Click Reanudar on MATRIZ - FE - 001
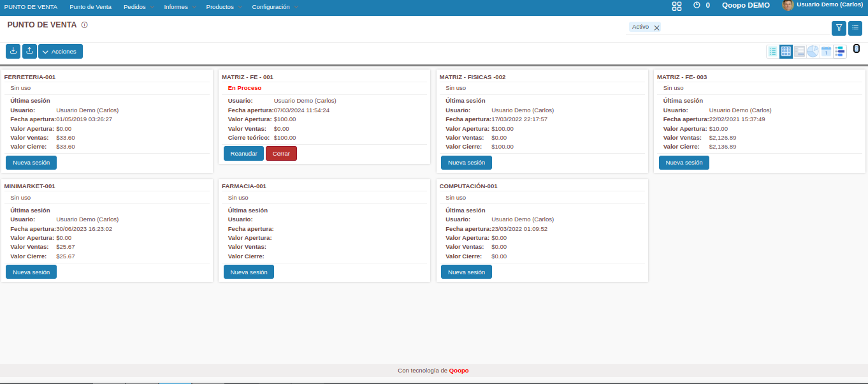Image resolution: width=868 pixels, height=384 pixels. pyautogui.click(x=243, y=154)
